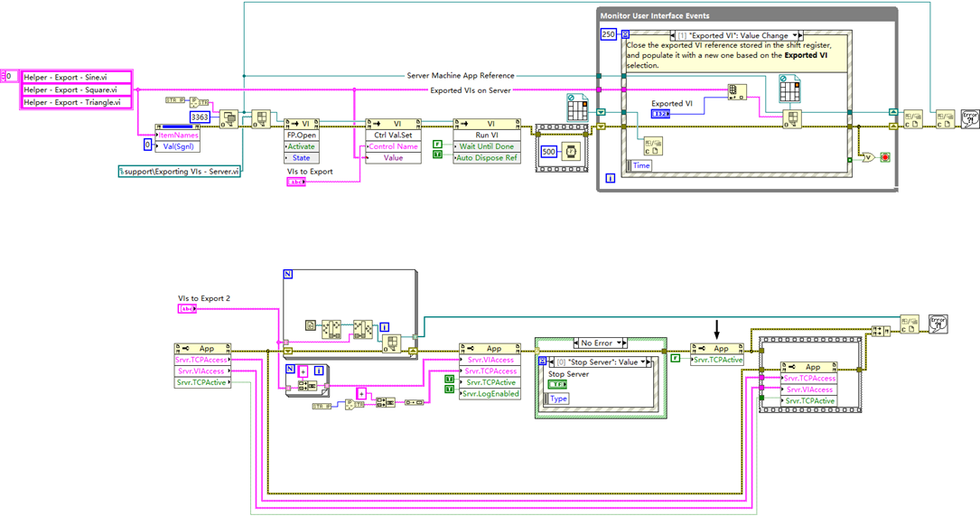The width and height of the screenshot is (980, 516).
Task: Toggle the True constant at second Srvr.TCPActive
Action: [450, 380]
